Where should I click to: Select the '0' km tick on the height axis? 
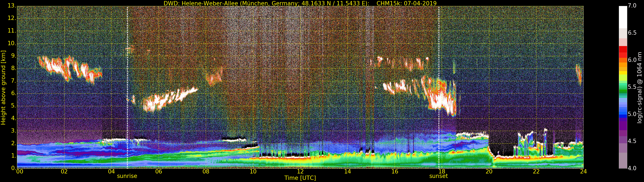[13, 168]
